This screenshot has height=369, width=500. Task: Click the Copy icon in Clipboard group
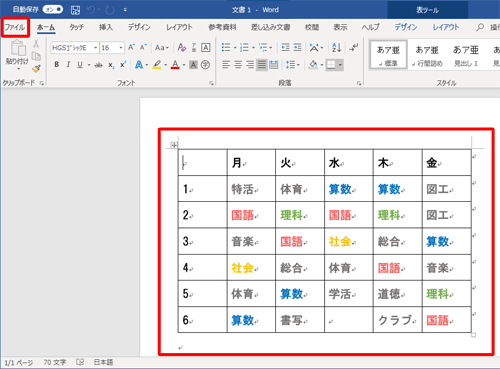click(36, 56)
